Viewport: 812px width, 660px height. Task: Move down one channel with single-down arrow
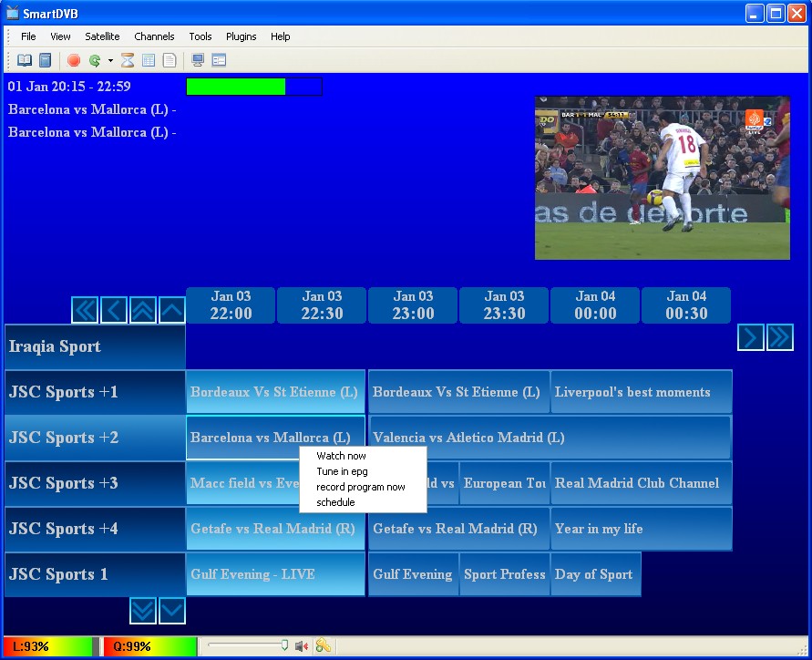point(172,611)
